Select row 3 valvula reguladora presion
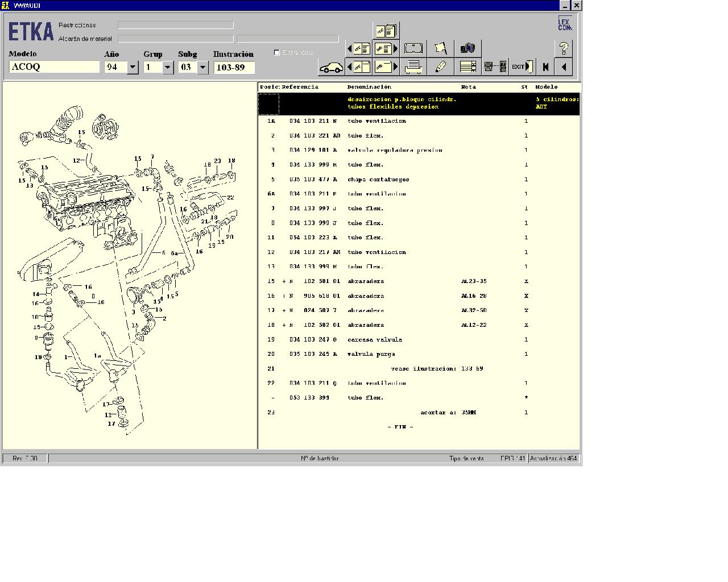Screen dimensions: 728x582 coord(419,151)
